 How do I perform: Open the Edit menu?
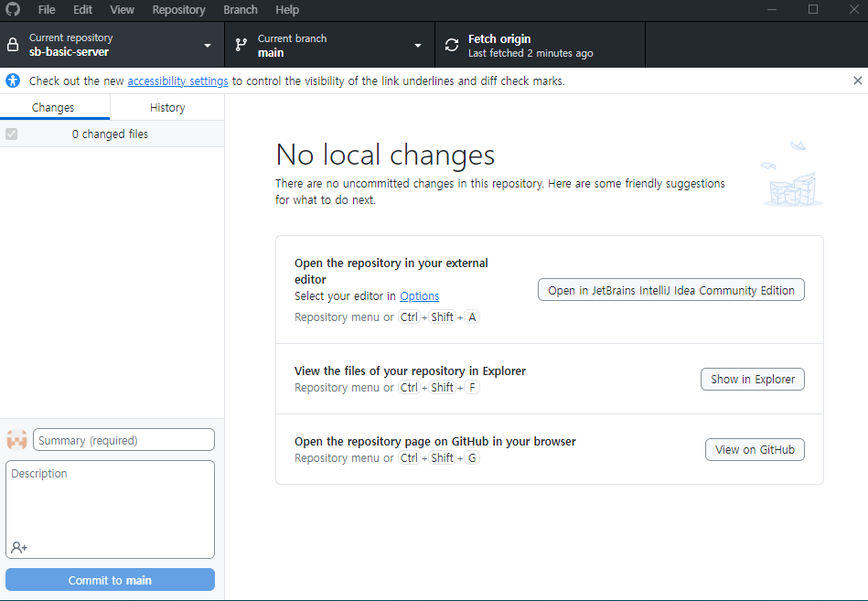(82, 9)
